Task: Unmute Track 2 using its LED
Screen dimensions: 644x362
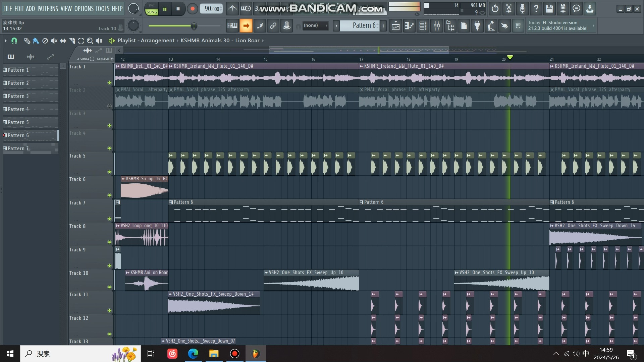Action: coord(109,106)
